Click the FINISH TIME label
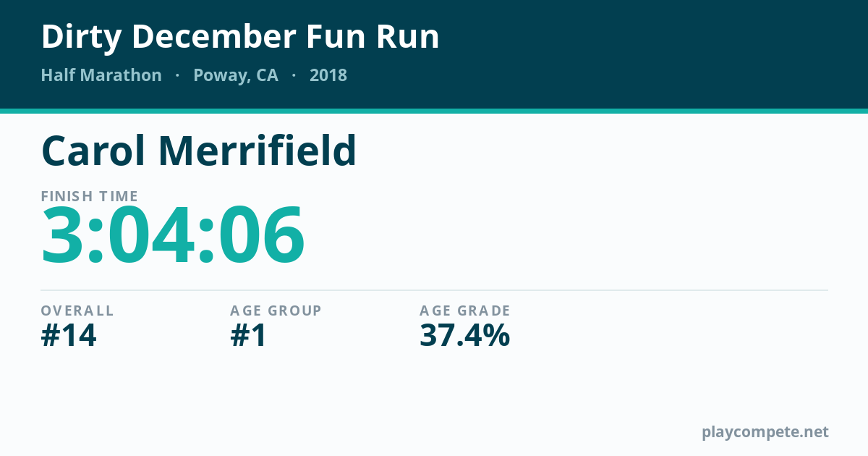The image size is (868, 456). coord(90,196)
